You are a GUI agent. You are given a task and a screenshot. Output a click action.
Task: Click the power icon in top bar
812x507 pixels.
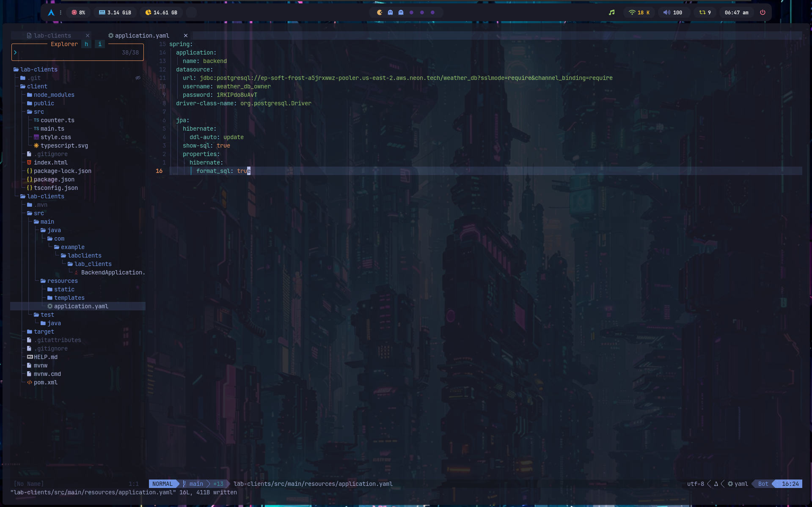click(x=762, y=13)
